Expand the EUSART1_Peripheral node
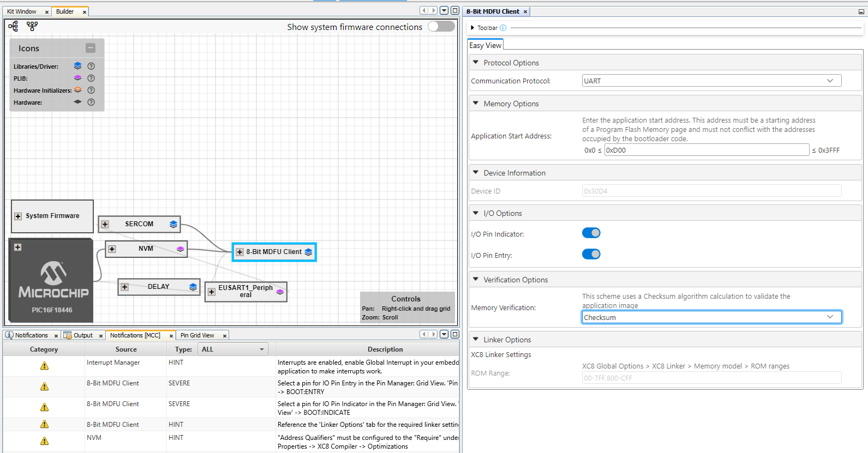 click(212, 292)
